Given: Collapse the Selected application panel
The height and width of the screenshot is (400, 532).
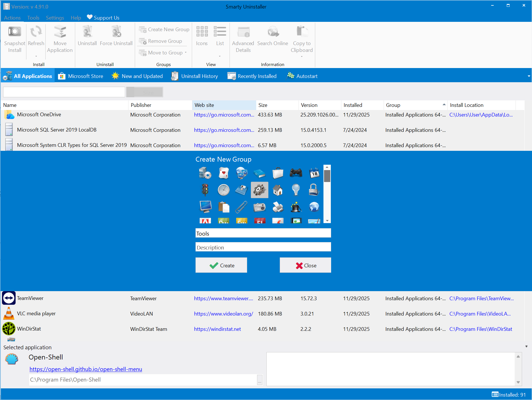Looking at the screenshot, I should pyautogui.click(x=526, y=346).
